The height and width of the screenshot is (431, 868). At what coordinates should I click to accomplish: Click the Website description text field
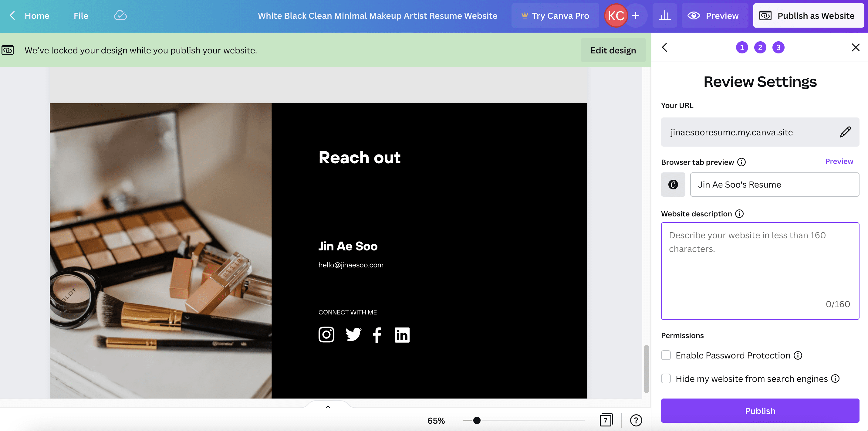(x=760, y=270)
